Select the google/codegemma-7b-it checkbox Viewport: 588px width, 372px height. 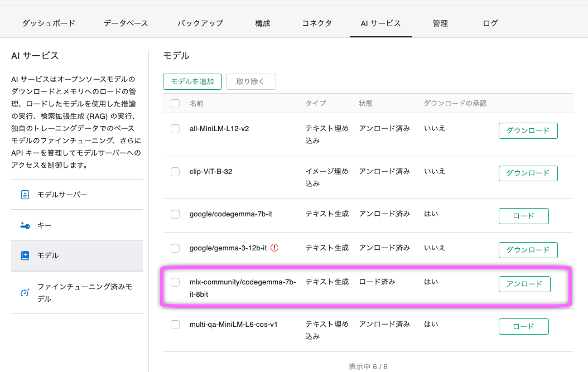coord(175,214)
